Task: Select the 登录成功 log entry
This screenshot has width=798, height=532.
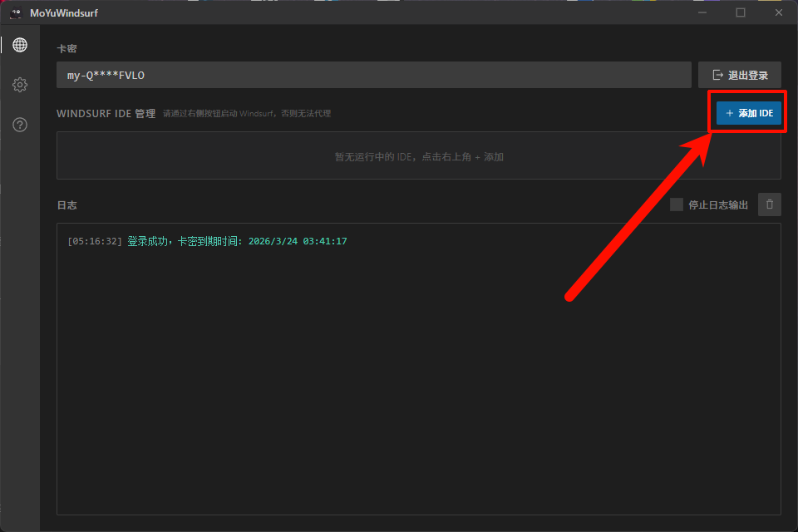Action: (x=236, y=241)
